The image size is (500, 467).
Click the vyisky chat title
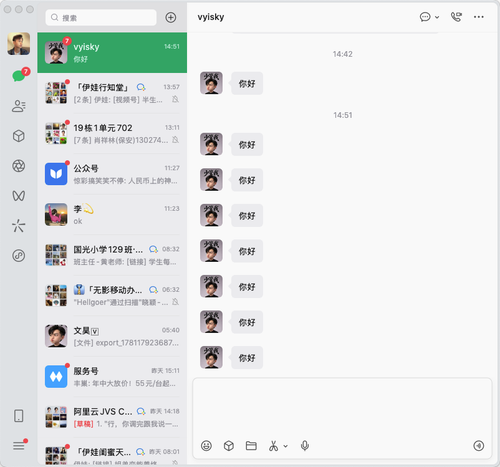211,17
